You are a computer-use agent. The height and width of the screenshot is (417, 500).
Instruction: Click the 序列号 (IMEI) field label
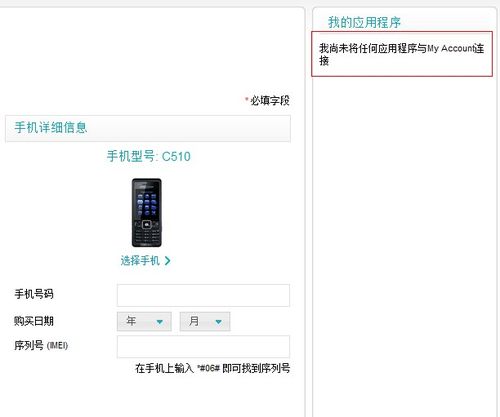[x=41, y=345]
